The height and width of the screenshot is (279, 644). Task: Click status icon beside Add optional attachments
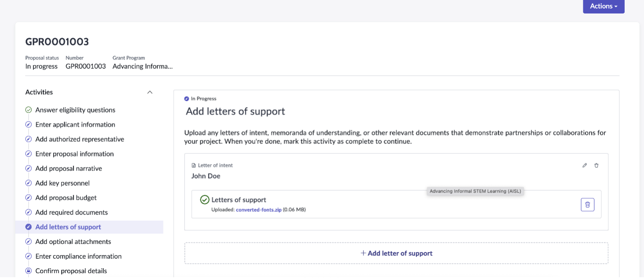[28, 242]
